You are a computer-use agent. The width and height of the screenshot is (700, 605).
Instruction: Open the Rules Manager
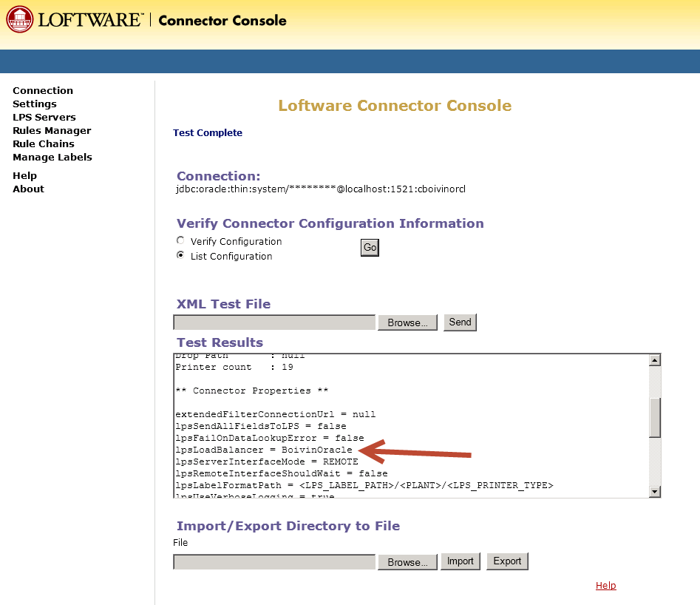[x=52, y=130]
